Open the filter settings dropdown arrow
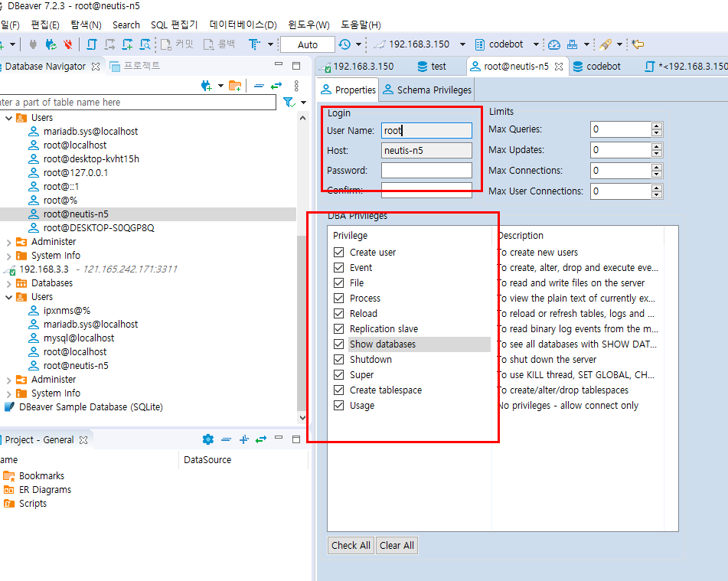Screen dimensions: 728x581 (304, 103)
